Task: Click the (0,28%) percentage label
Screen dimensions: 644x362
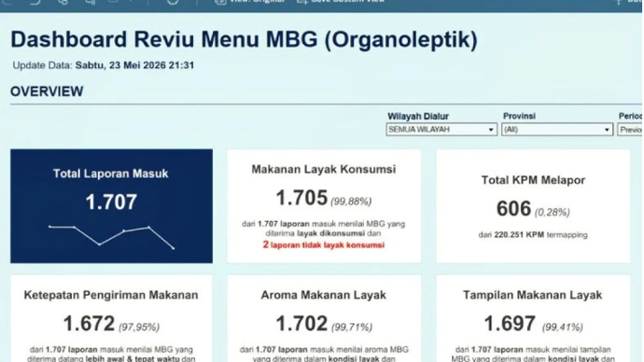Action: pyautogui.click(x=552, y=212)
